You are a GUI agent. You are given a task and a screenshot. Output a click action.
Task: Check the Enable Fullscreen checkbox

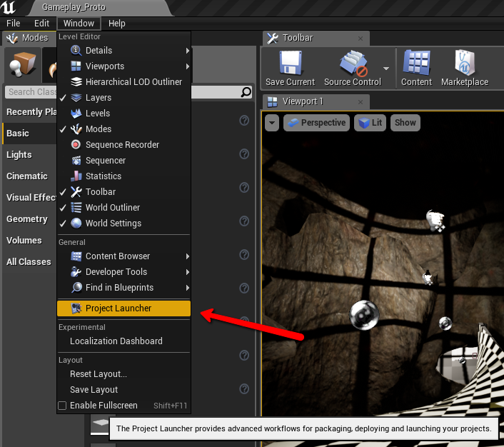pyautogui.click(x=62, y=406)
